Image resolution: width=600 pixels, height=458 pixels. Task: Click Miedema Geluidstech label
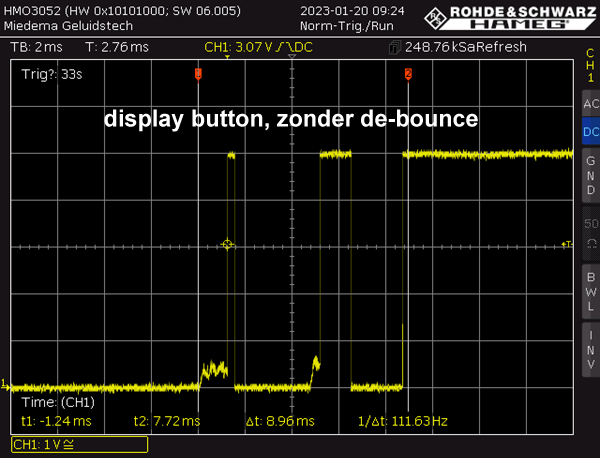point(68,26)
